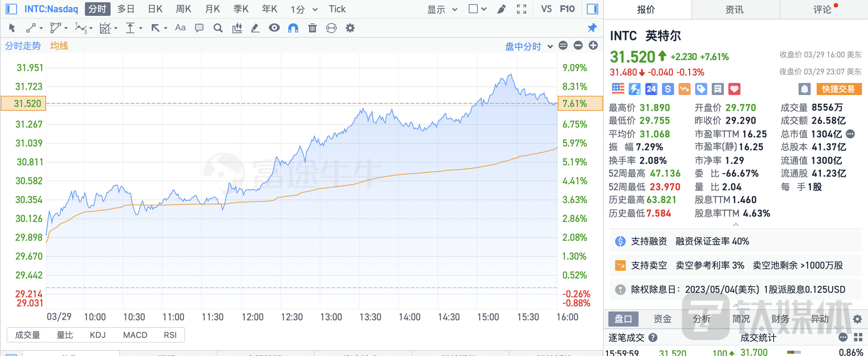Click the Level 2 lightning icon
The height and width of the screenshot is (356, 868).
(635, 89)
